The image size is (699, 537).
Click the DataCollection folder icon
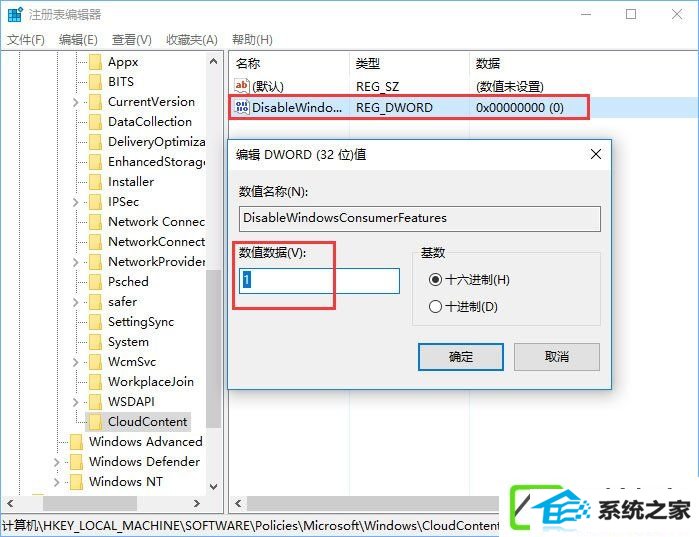pyautogui.click(x=95, y=122)
